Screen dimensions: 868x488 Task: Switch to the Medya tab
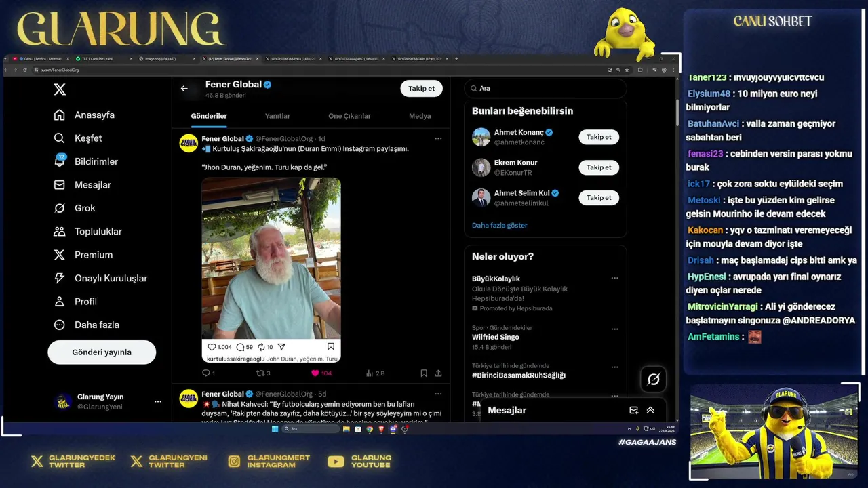(x=420, y=116)
